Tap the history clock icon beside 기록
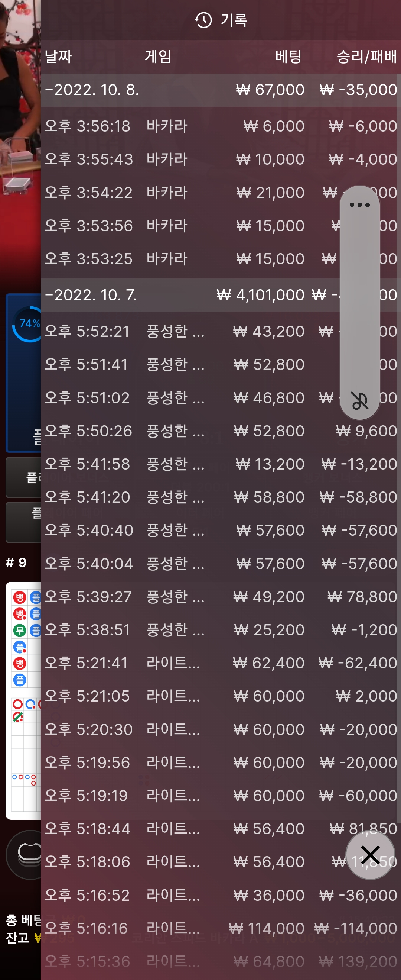Image resolution: width=401 pixels, height=980 pixels. [203, 20]
